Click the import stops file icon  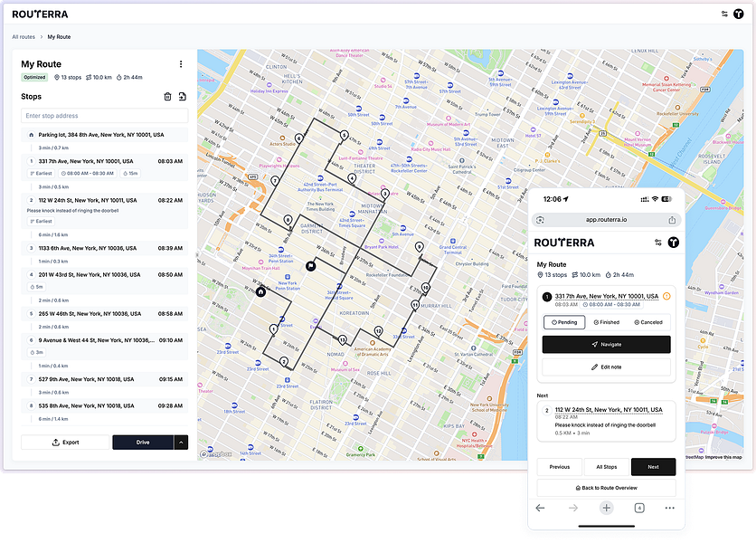[183, 97]
